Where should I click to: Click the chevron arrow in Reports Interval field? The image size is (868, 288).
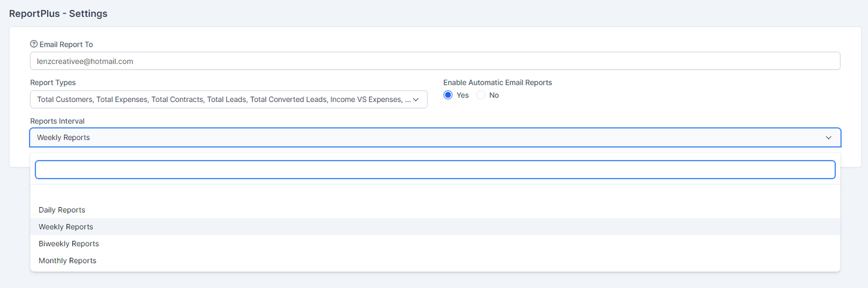click(828, 138)
